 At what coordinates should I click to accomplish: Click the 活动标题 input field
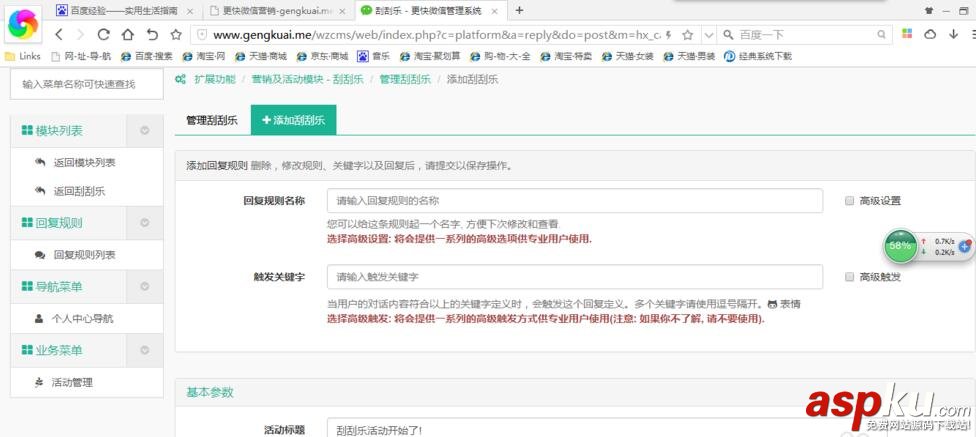tap(575, 428)
